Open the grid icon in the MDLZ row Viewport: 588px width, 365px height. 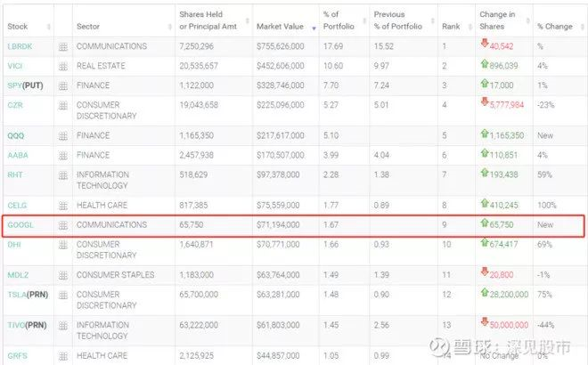coord(63,275)
